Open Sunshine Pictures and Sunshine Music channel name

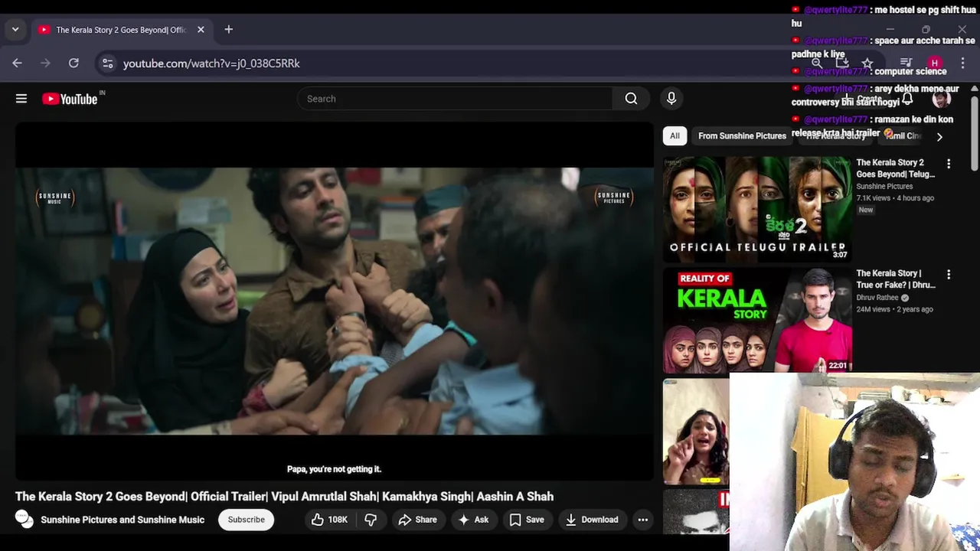[122, 520]
